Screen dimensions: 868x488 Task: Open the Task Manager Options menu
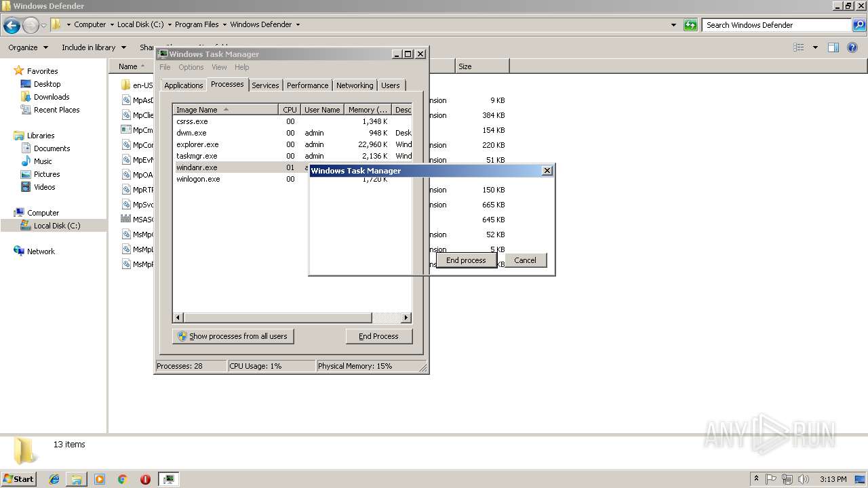point(191,67)
